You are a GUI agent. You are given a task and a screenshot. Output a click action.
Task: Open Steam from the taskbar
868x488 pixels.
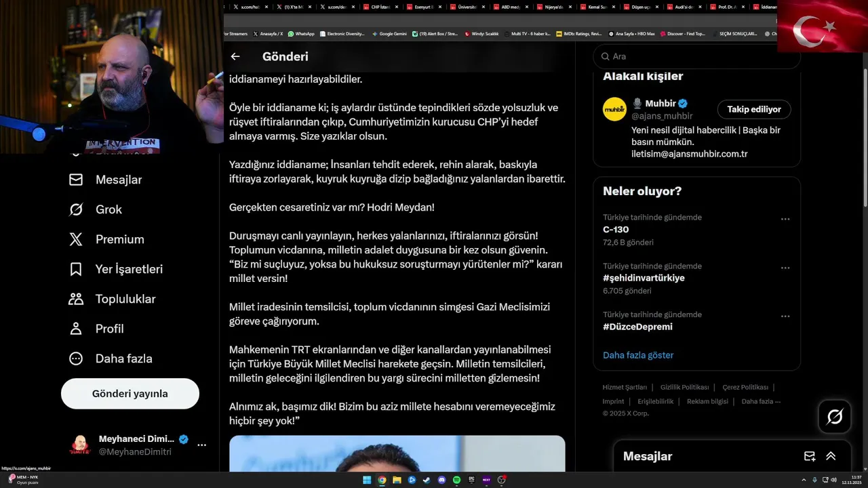point(427,480)
